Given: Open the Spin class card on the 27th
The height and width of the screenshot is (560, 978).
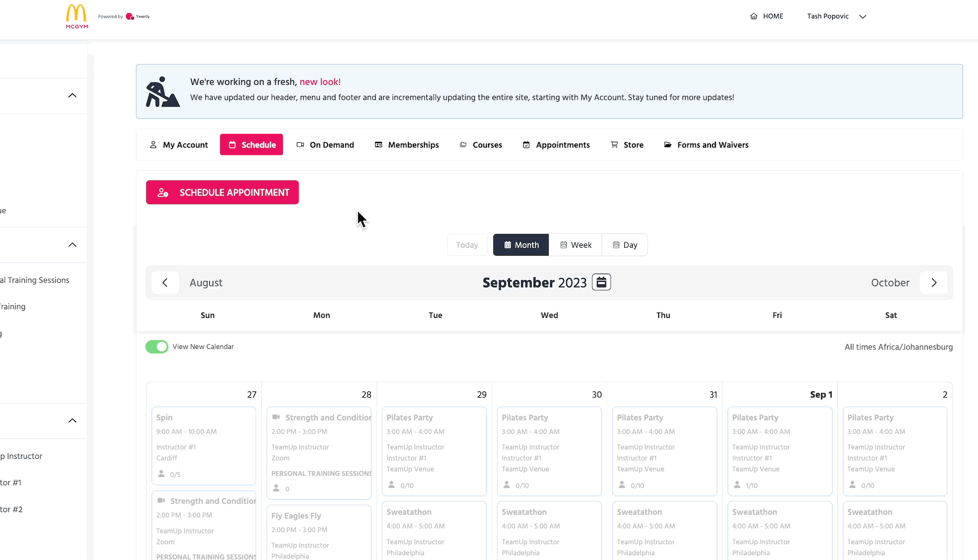Looking at the screenshot, I should coord(203,445).
